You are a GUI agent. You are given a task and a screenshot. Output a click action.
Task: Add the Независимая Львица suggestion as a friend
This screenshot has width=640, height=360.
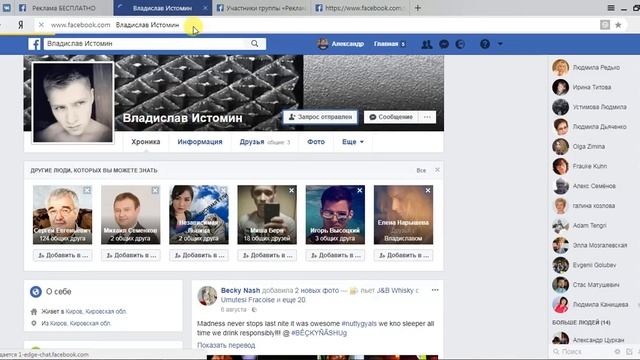(199, 255)
